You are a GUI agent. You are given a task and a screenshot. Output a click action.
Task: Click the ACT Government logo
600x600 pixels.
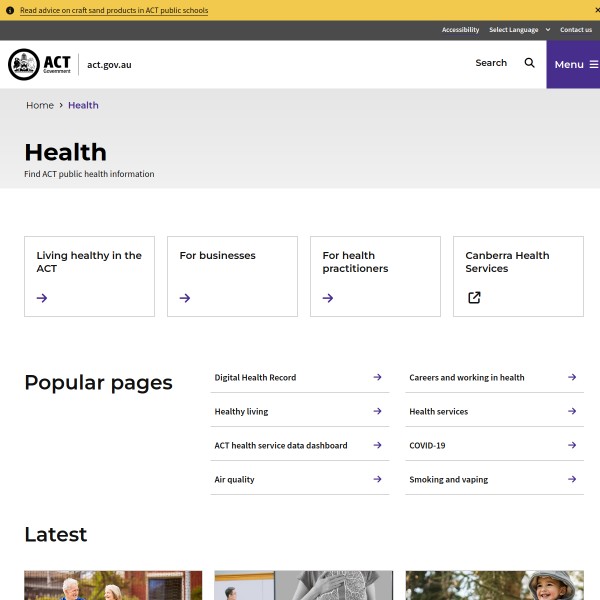click(40, 64)
